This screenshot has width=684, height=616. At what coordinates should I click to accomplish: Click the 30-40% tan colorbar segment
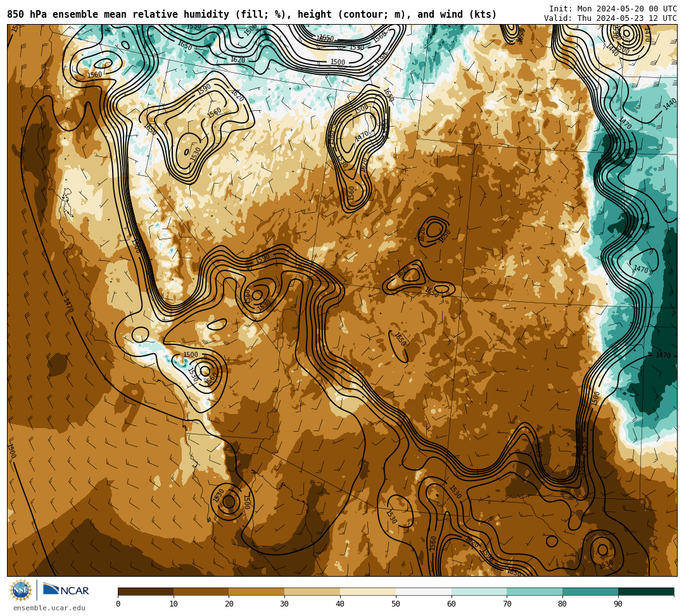pyautogui.click(x=312, y=591)
